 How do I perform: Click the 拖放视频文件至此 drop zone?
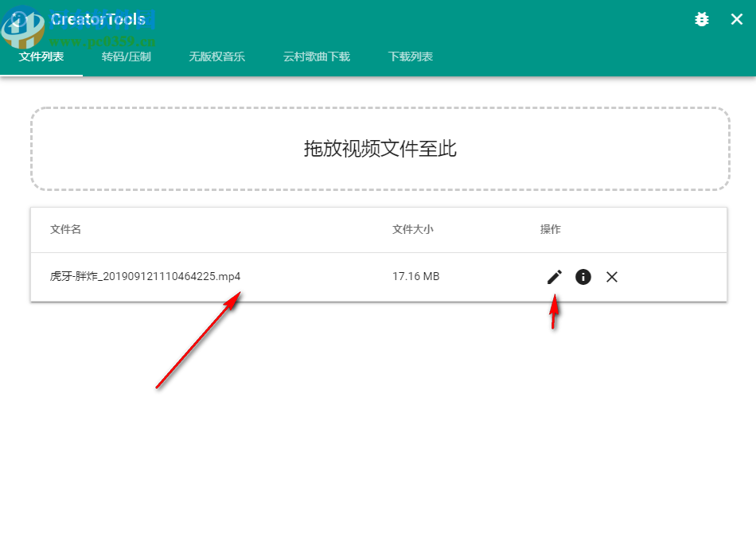[x=380, y=150]
